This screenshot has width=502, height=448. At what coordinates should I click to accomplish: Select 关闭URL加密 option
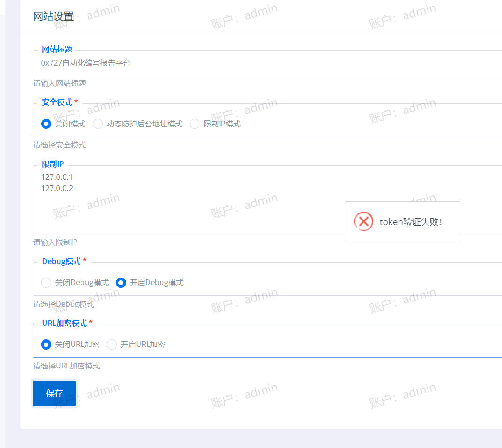(46, 345)
